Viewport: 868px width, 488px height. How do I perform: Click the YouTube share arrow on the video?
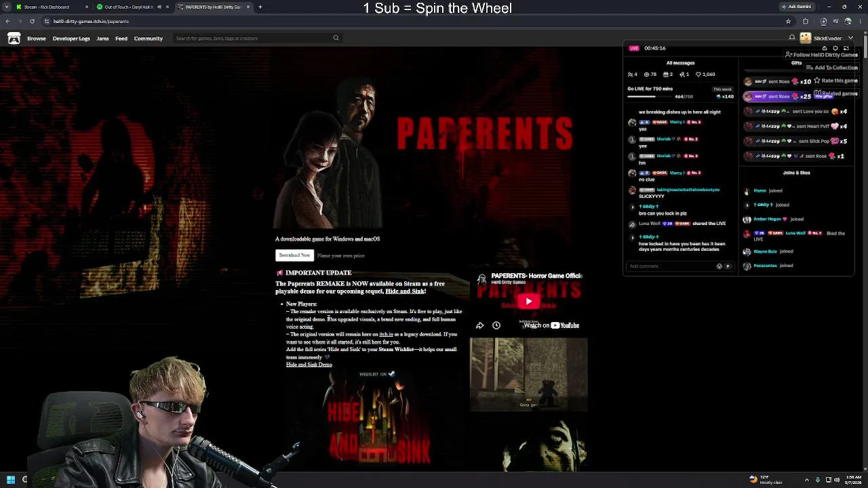click(x=479, y=325)
